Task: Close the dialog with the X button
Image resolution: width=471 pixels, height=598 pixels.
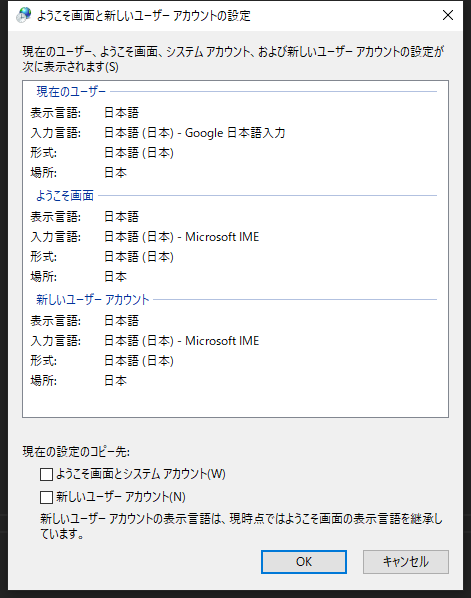Action: point(448,15)
